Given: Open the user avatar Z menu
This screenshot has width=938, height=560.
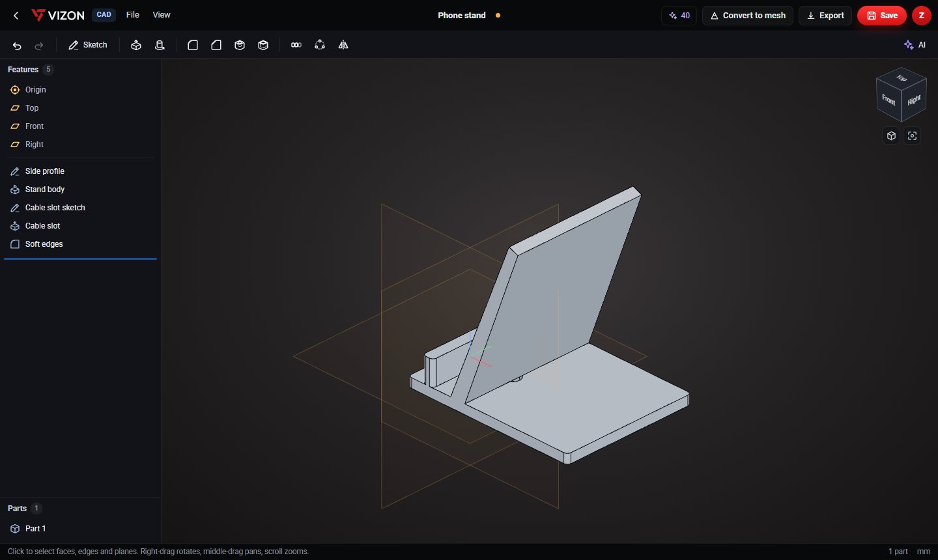Looking at the screenshot, I should click(x=922, y=15).
